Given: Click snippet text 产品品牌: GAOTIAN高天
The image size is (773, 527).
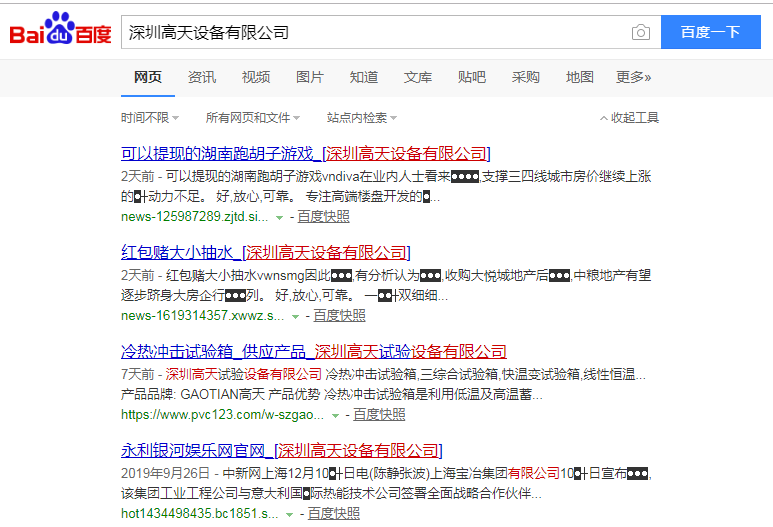Looking at the screenshot, I should point(193,395).
